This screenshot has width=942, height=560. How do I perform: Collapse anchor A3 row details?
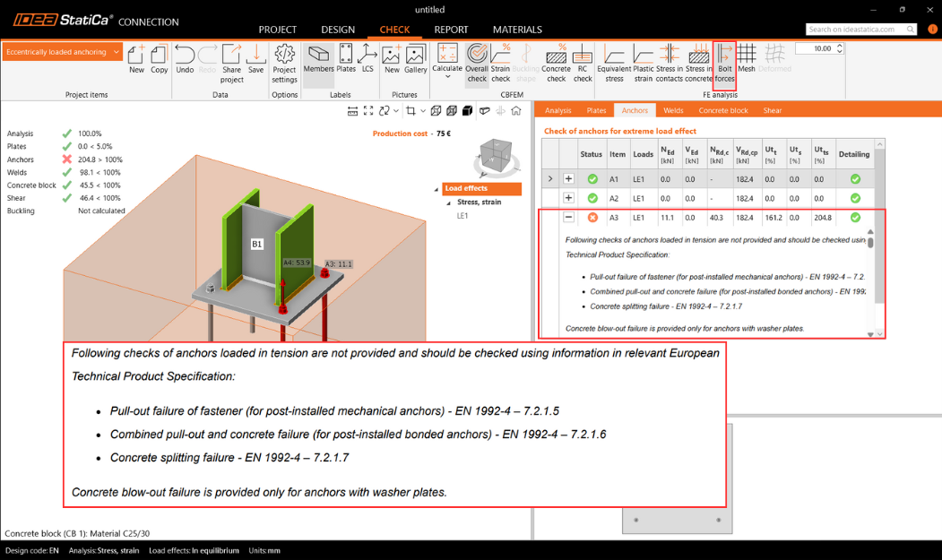568,218
